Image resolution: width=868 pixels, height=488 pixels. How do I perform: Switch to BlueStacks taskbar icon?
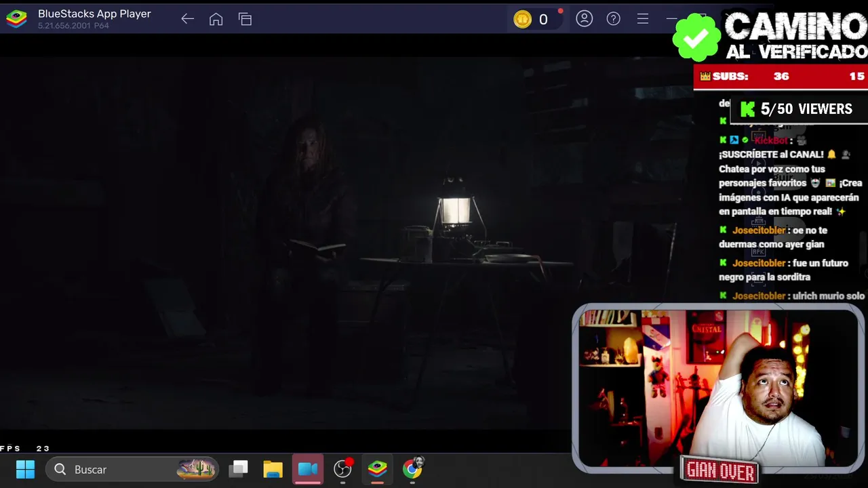[x=378, y=469]
